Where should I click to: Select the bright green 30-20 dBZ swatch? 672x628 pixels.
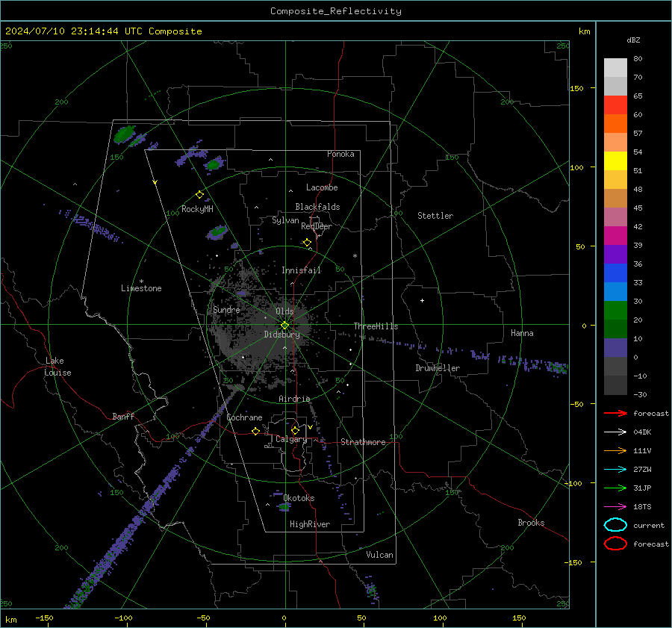[615, 311]
